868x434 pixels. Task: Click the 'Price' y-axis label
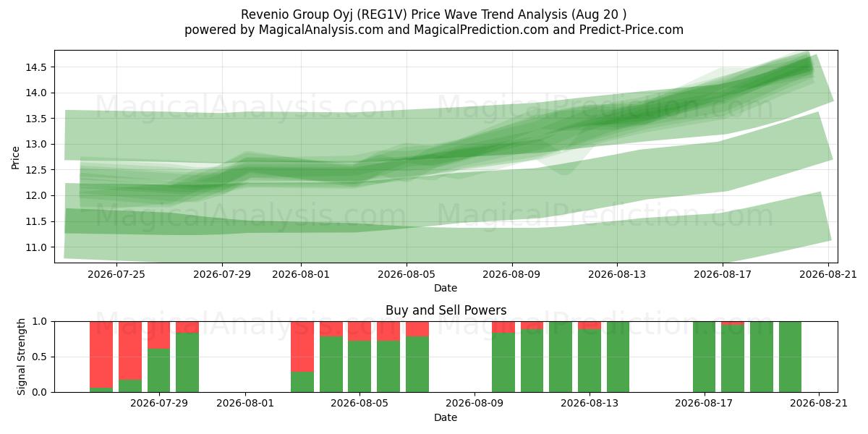click(x=16, y=157)
